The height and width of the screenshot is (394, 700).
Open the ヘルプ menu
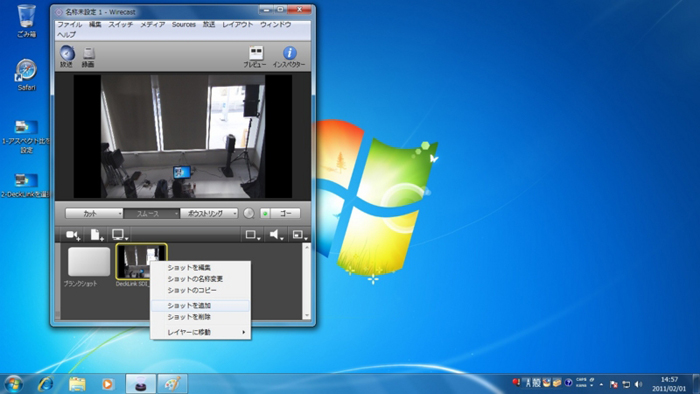[67, 34]
